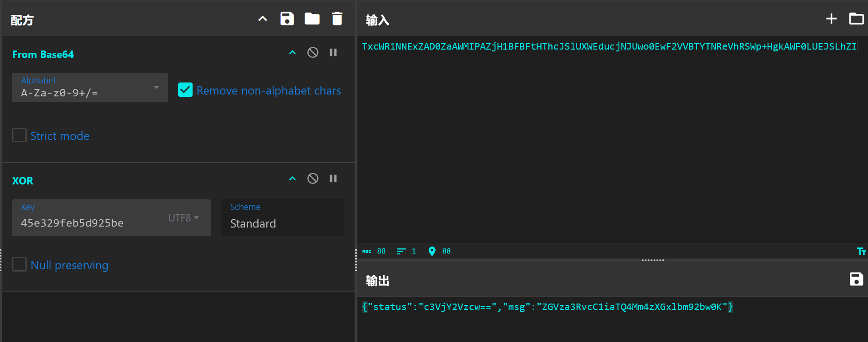This screenshot has width=868, height=342.
Task: Enable Null preserving option
Action: (19, 265)
